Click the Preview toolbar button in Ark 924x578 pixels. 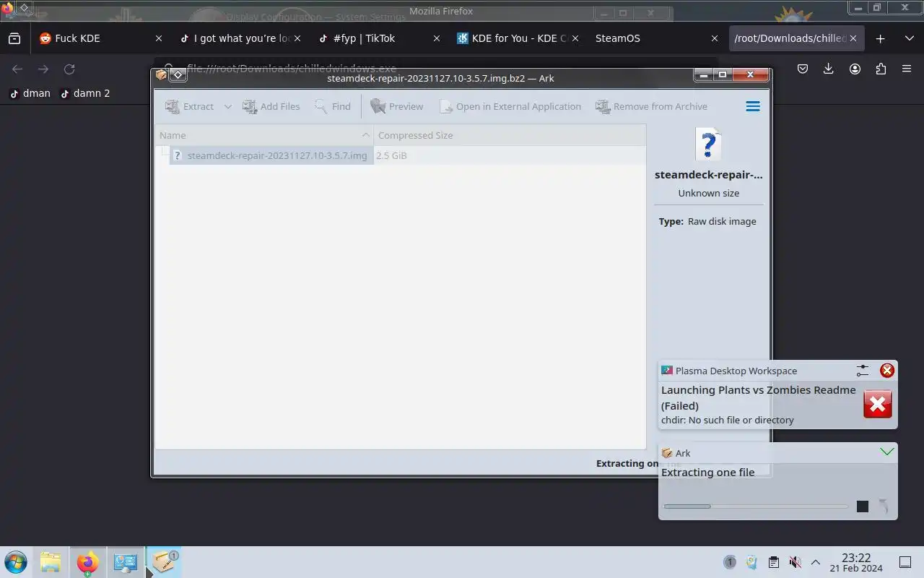pyautogui.click(x=396, y=106)
